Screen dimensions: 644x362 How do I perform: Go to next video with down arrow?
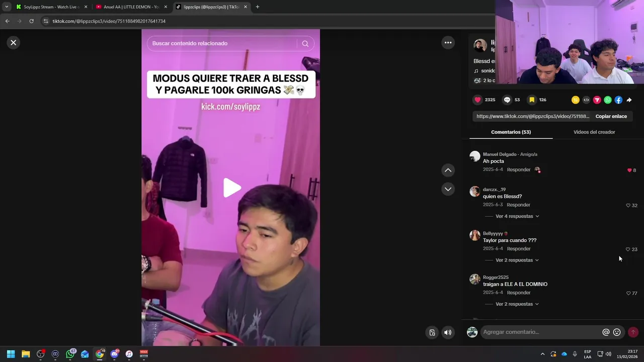pyautogui.click(x=448, y=189)
